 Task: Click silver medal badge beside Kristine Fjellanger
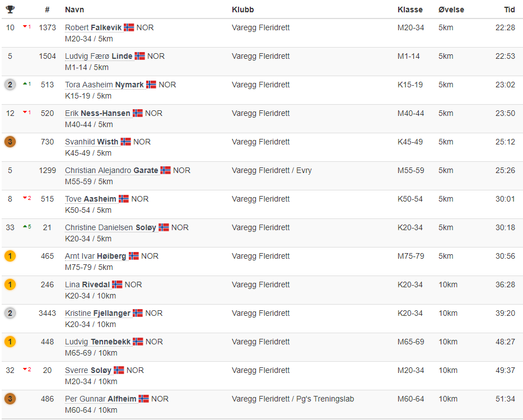10,313
